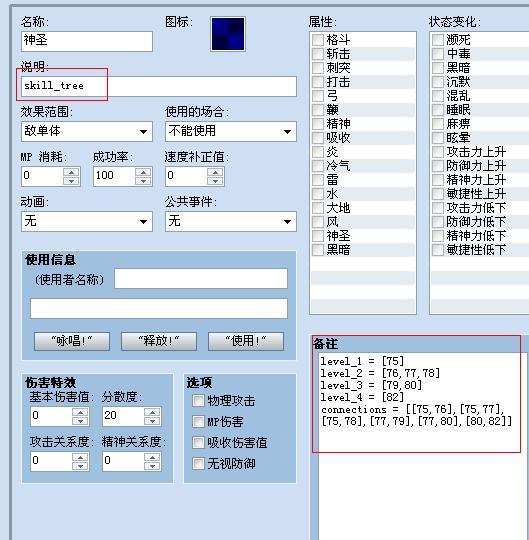Increase MP 消耗 with up arrow

point(72,172)
